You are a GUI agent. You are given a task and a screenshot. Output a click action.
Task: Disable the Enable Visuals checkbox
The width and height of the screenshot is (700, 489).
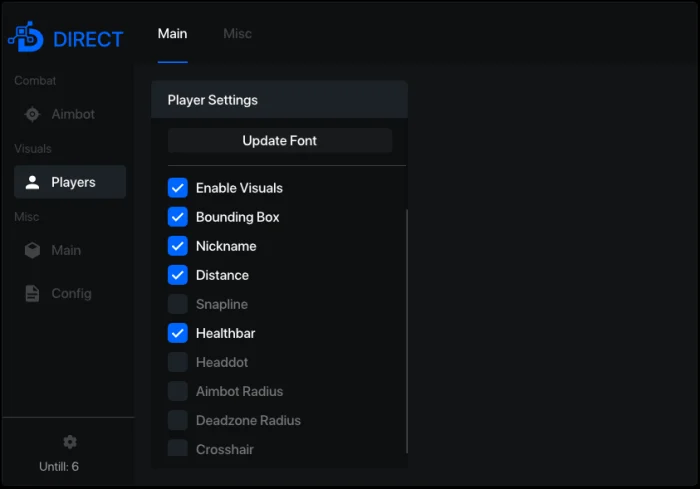click(x=178, y=188)
